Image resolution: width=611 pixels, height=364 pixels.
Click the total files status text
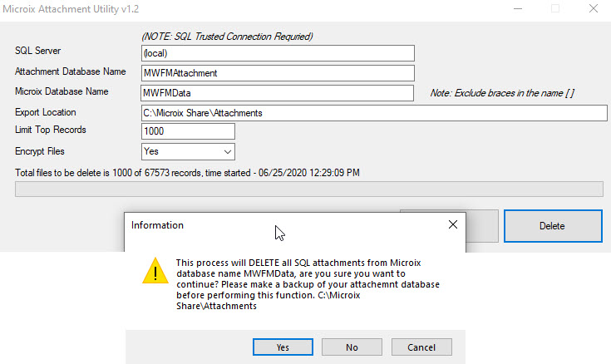click(x=187, y=173)
